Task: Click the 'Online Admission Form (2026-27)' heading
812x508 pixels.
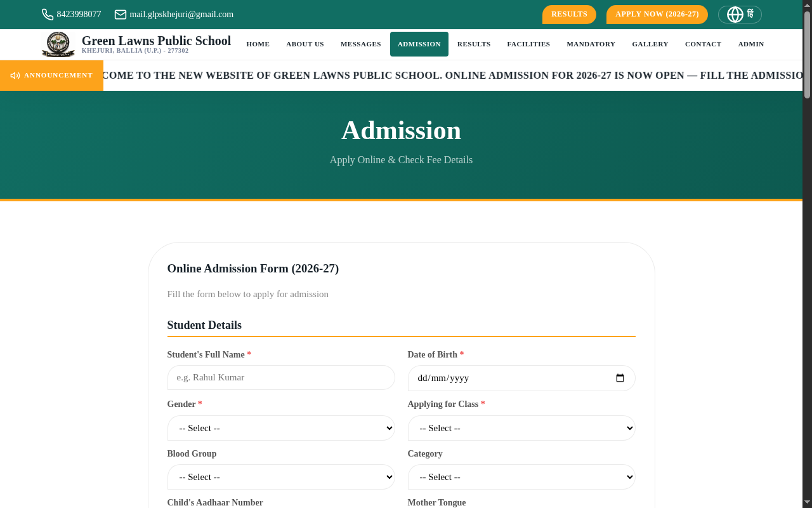Action: [253, 269]
